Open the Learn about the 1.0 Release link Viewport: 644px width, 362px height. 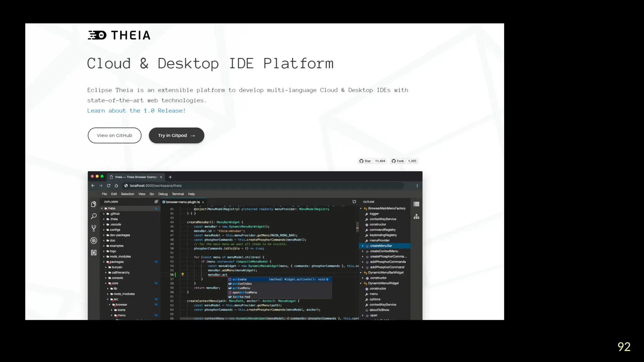tap(136, 111)
